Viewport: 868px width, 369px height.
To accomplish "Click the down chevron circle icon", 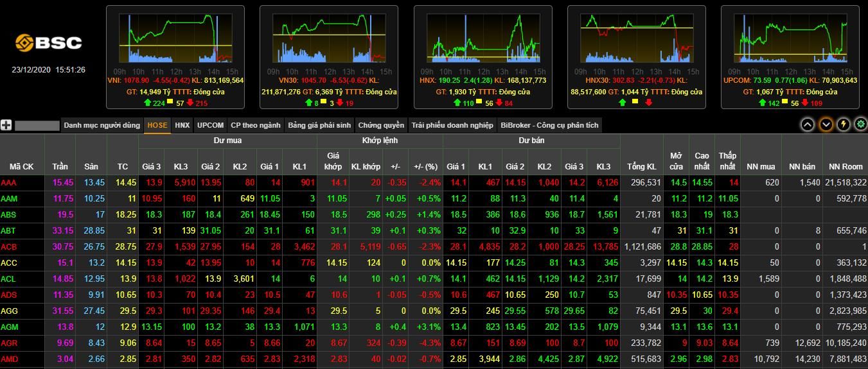I will pos(826,124).
